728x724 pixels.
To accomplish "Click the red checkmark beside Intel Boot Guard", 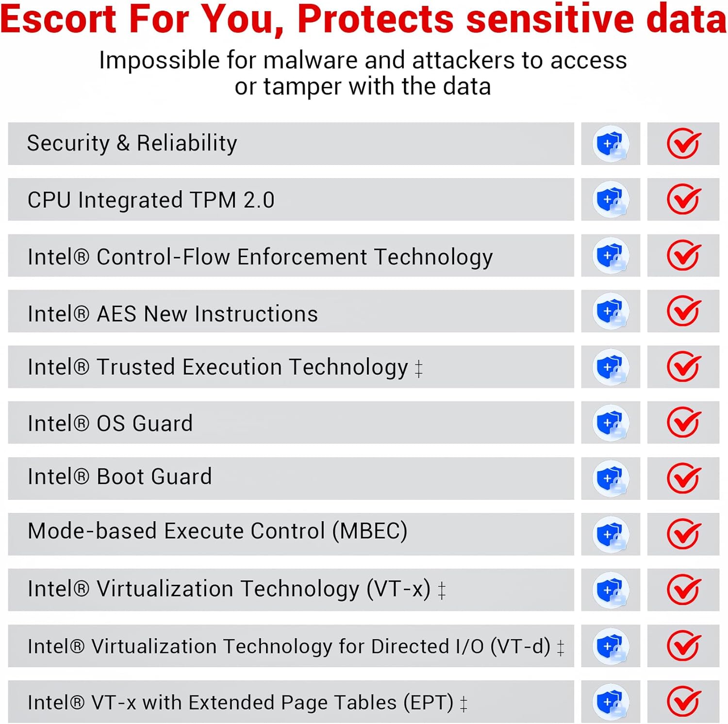I will click(683, 478).
